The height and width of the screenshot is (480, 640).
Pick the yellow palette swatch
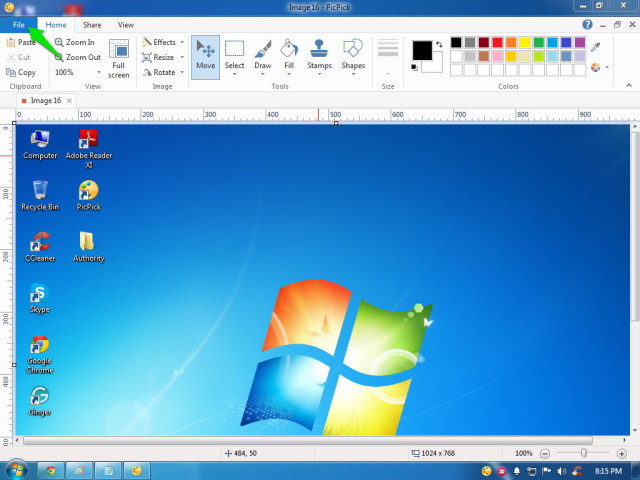tap(525, 42)
